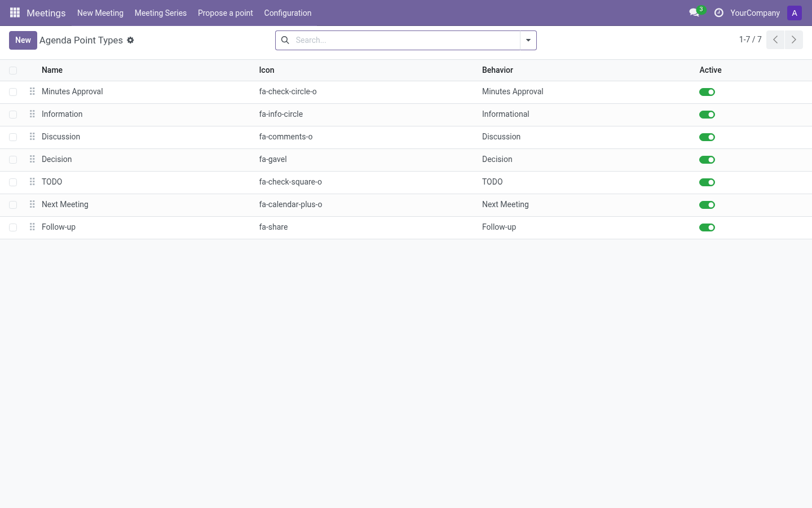812x508 pixels.
Task: Open the apps grid menu icon
Action: [x=15, y=12]
